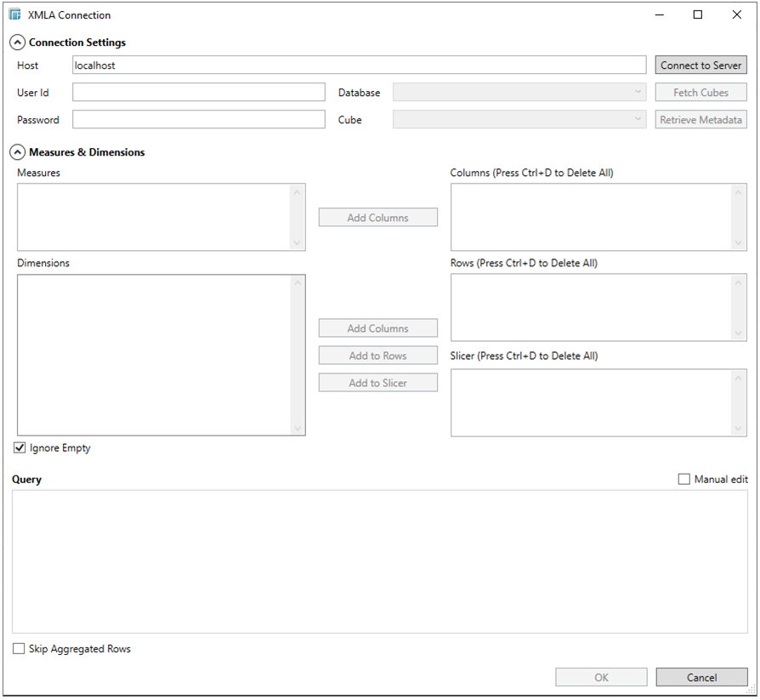Focus the Password field
The width and height of the screenshot is (760, 700).
198,120
